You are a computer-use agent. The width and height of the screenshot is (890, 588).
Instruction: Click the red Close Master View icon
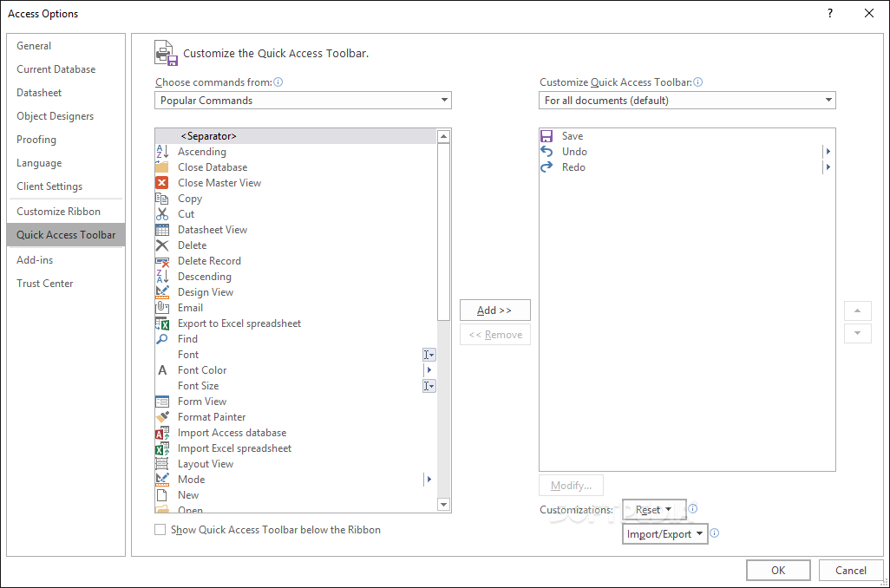click(x=162, y=183)
